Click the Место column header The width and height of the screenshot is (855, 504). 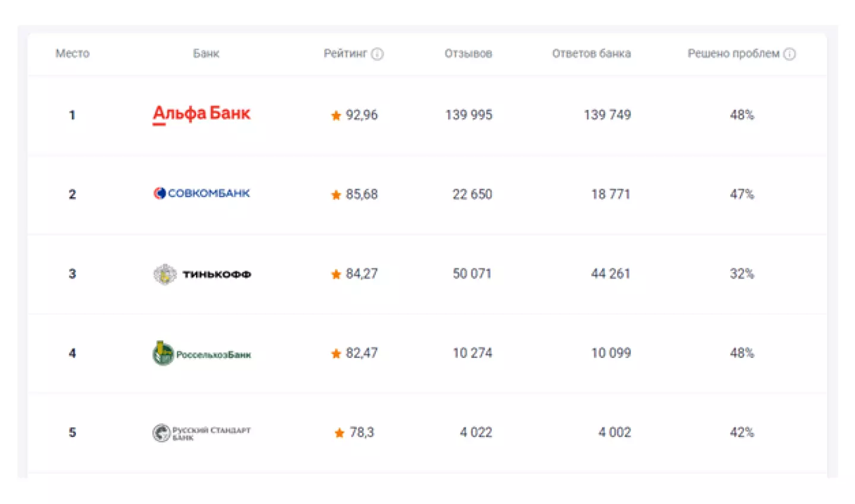72,53
